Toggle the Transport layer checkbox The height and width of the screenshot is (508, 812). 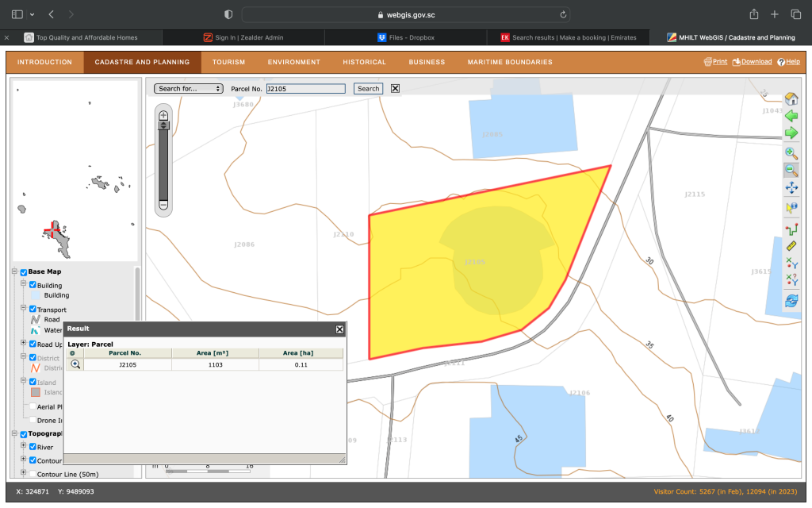pos(33,309)
